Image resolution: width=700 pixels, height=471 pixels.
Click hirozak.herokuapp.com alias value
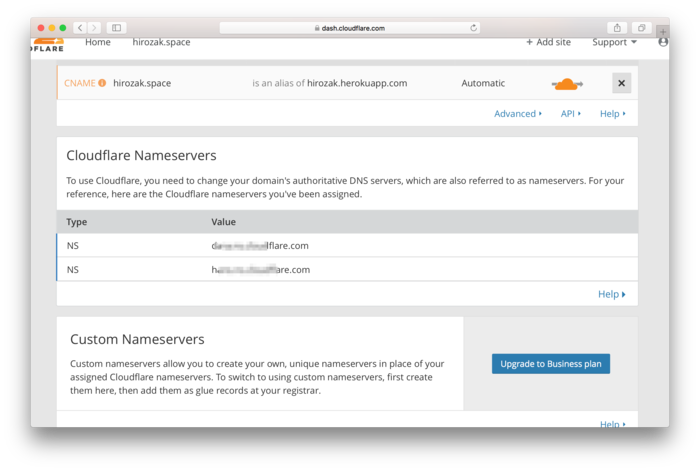point(357,83)
